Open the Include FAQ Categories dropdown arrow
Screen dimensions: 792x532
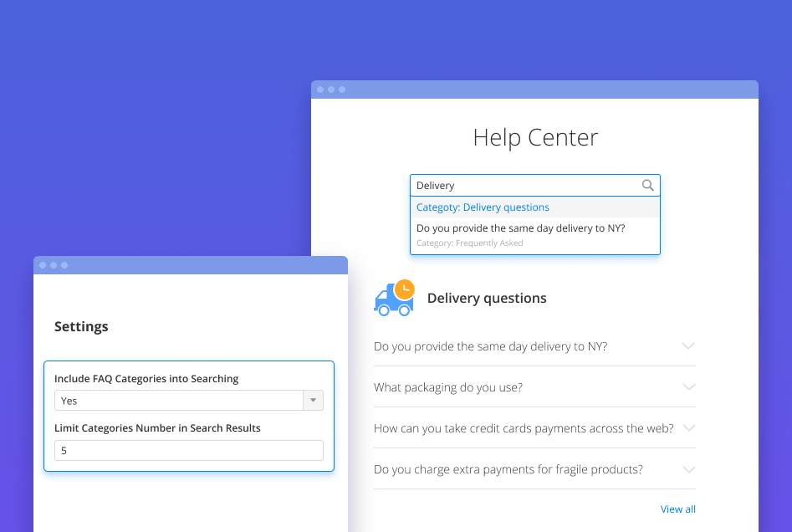click(313, 401)
